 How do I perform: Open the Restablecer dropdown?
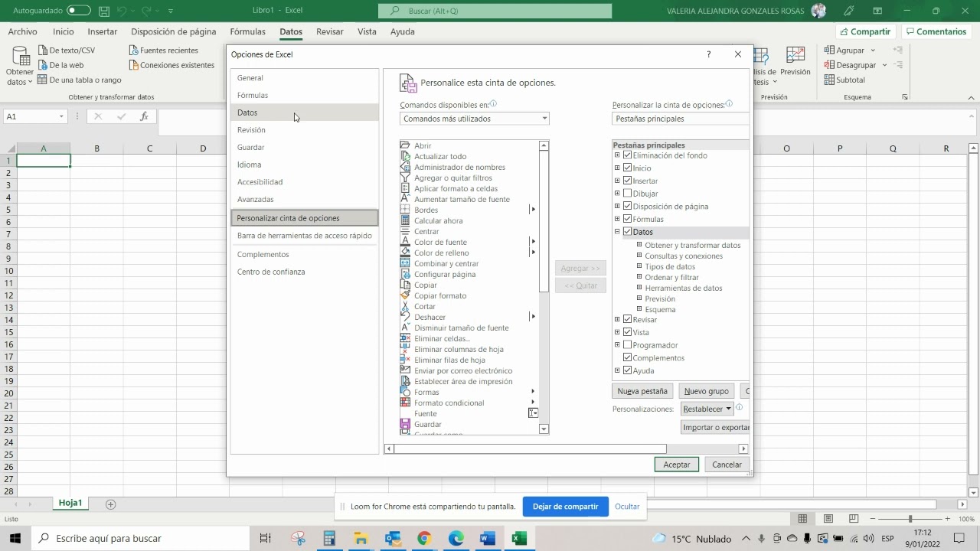(x=707, y=409)
